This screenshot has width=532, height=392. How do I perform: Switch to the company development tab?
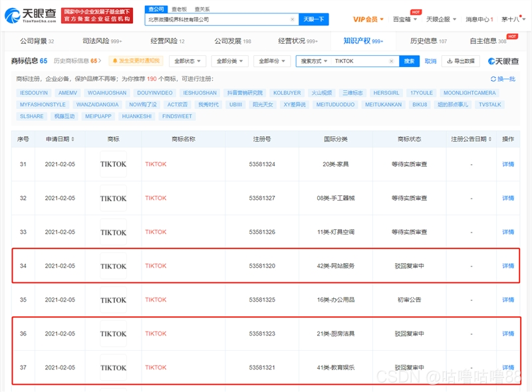(x=232, y=41)
